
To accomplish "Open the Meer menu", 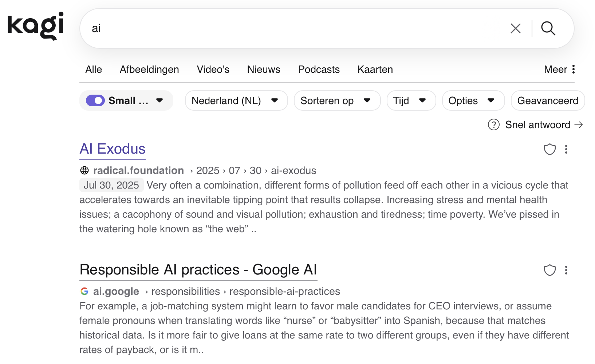I will tap(559, 70).
